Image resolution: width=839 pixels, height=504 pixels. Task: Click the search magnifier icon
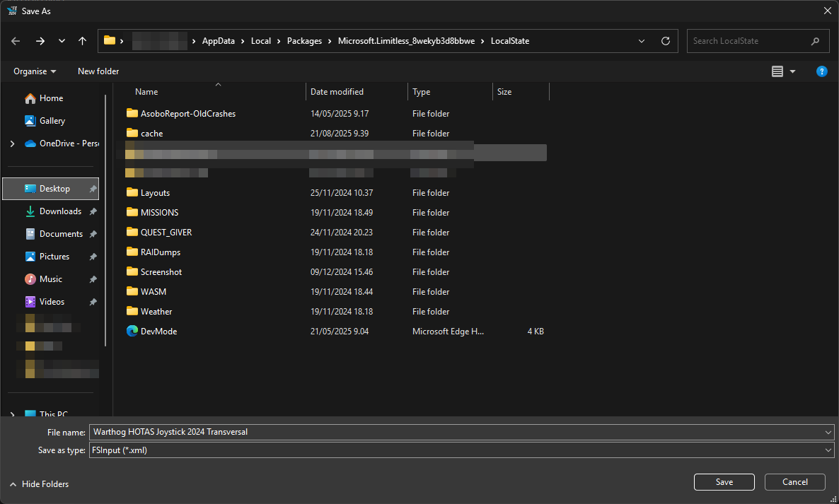point(816,41)
